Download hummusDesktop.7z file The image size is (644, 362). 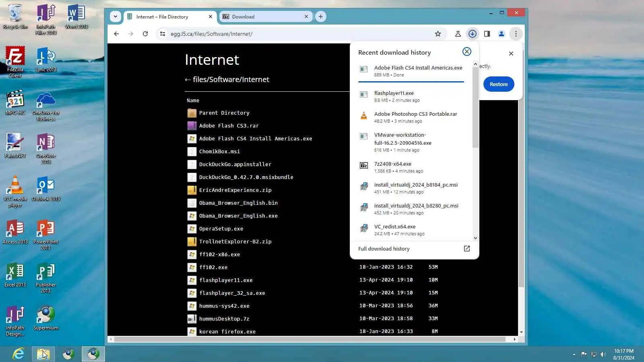pos(224,319)
